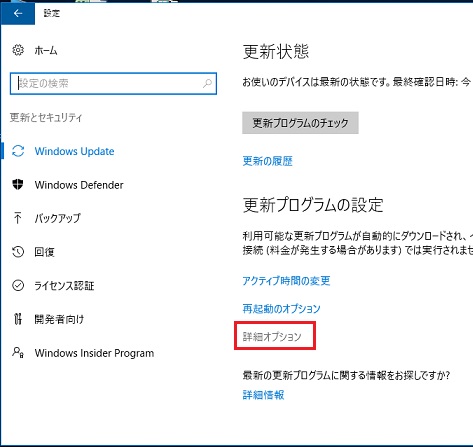Click the 更新状態 heading

click(276, 52)
